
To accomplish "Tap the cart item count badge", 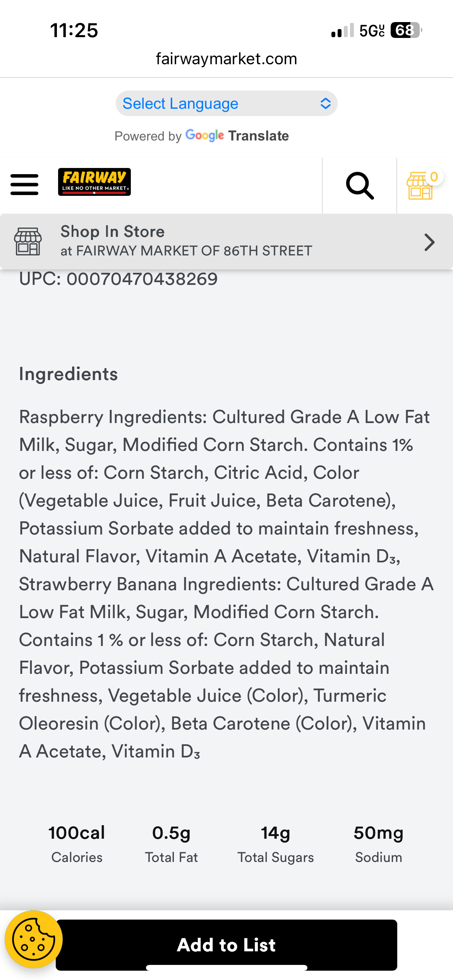I will click(x=434, y=177).
